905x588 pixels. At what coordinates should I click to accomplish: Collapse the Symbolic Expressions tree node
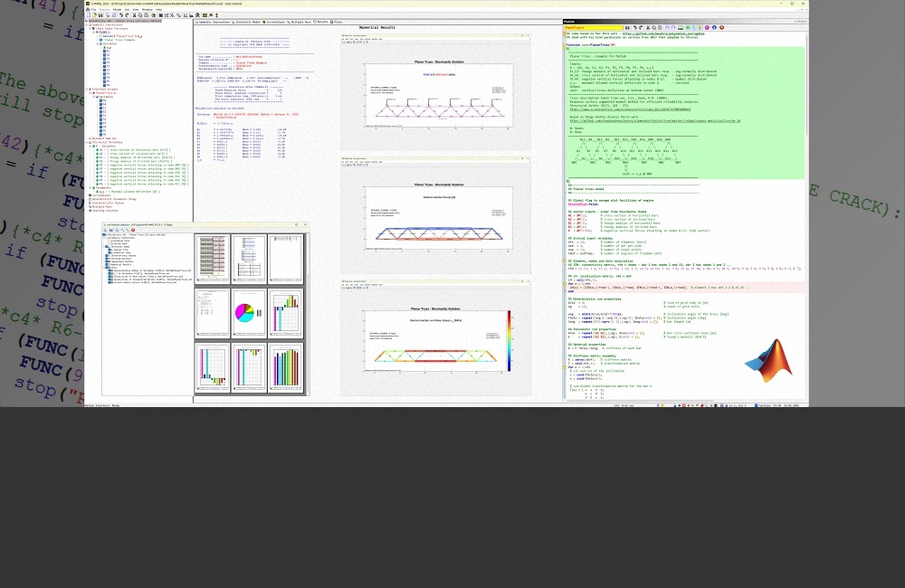[x=87, y=24]
